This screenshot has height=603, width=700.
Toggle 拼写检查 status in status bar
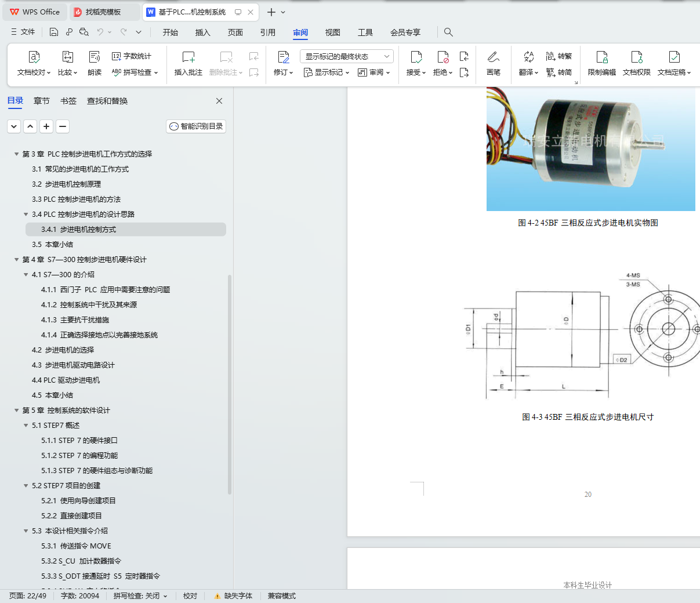[x=140, y=596]
